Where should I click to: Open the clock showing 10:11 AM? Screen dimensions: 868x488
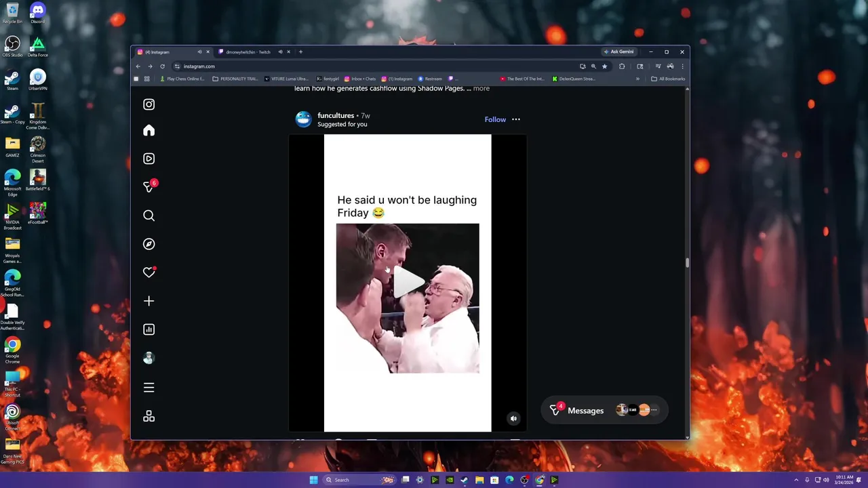pyautogui.click(x=844, y=480)
